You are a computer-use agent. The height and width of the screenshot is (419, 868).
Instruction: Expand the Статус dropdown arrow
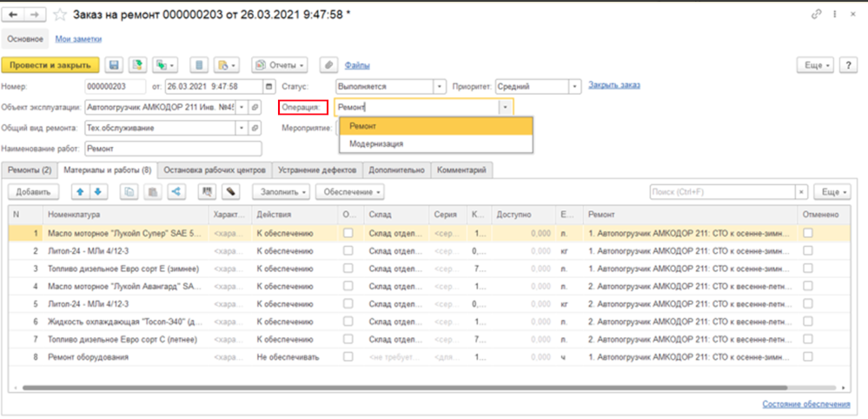[441, 87]
